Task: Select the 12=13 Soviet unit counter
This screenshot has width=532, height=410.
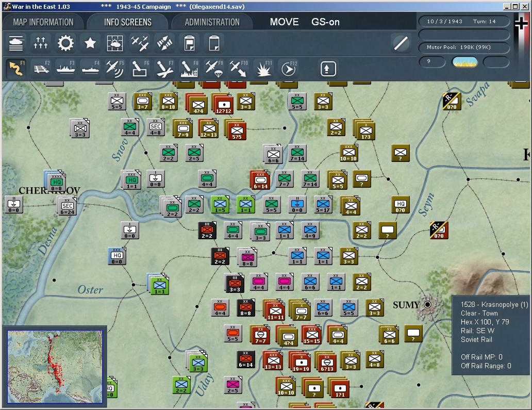Action: [209, 129]
